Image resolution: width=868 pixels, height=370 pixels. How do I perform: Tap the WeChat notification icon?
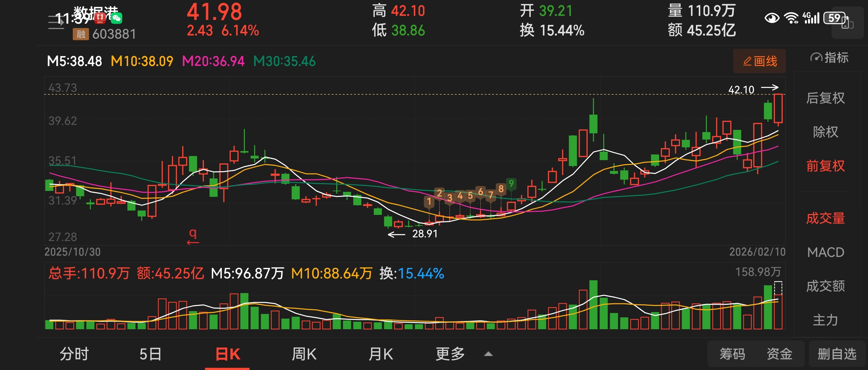[x=117, y=18]
